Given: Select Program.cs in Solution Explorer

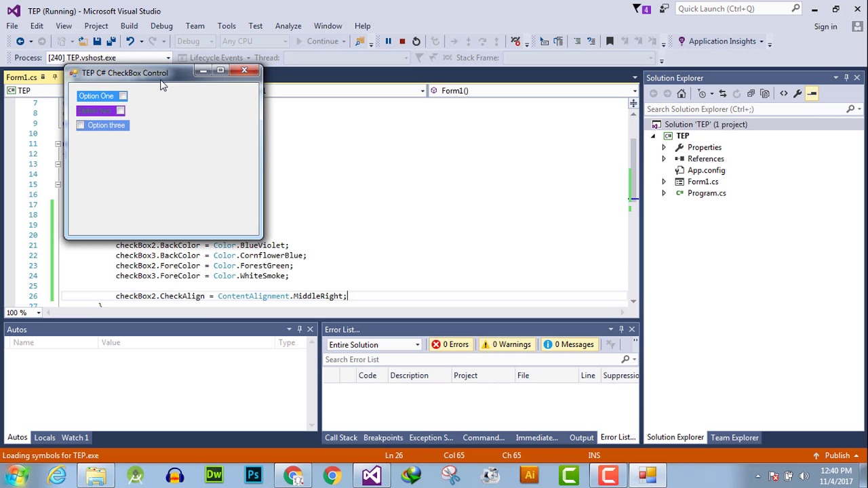Looking at the screenshot, I should 707,193.
